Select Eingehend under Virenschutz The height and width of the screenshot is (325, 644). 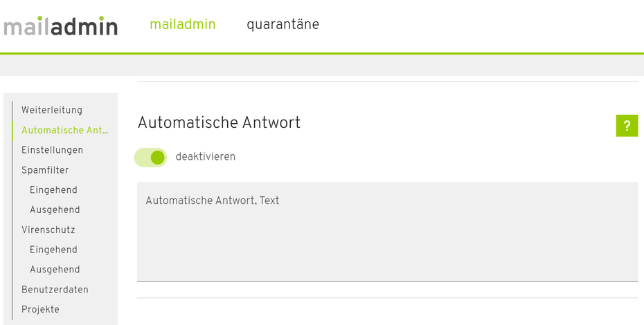pos(53,250)
